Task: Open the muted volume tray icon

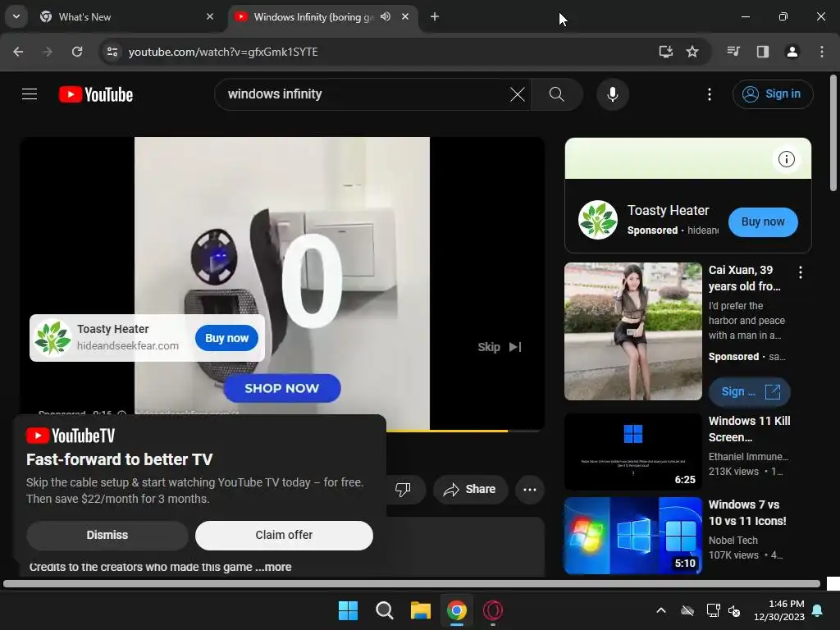Action: (734, 610)
